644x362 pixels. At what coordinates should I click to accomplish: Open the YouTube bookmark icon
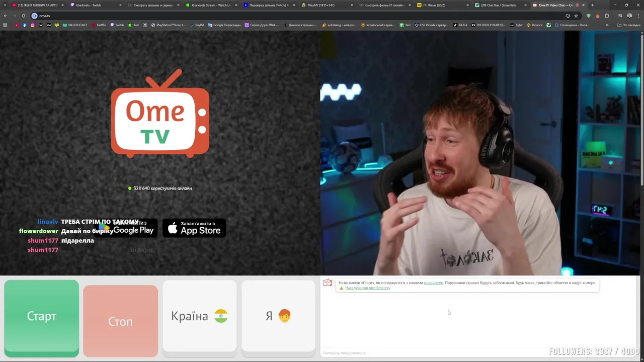[x=17, y=25]
